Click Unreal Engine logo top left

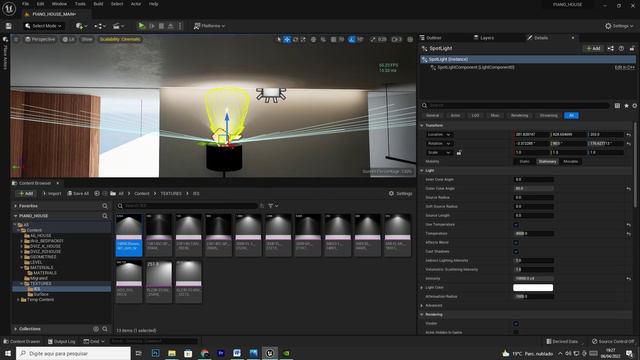9,9
